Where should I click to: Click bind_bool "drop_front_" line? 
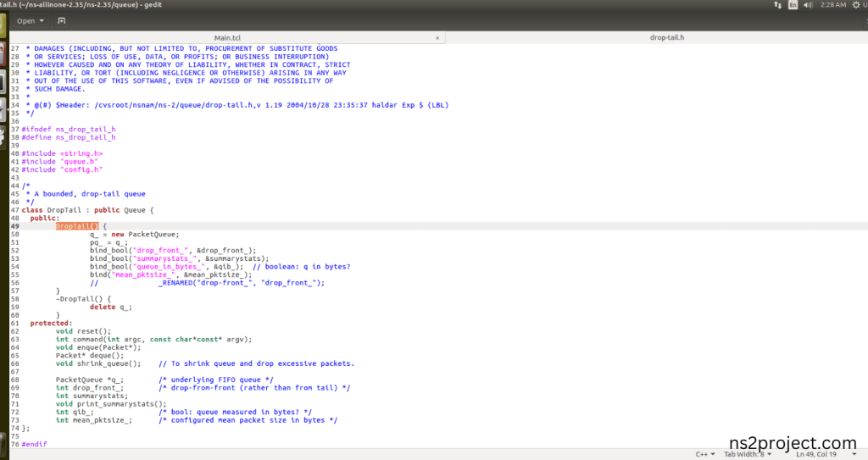coord(173,250)
